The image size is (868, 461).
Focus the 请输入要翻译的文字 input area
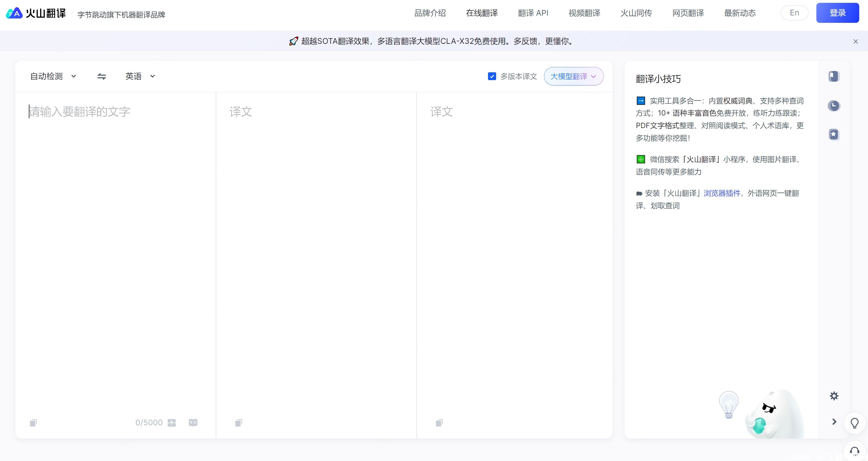pyautogui.click(x=115, y=253)
